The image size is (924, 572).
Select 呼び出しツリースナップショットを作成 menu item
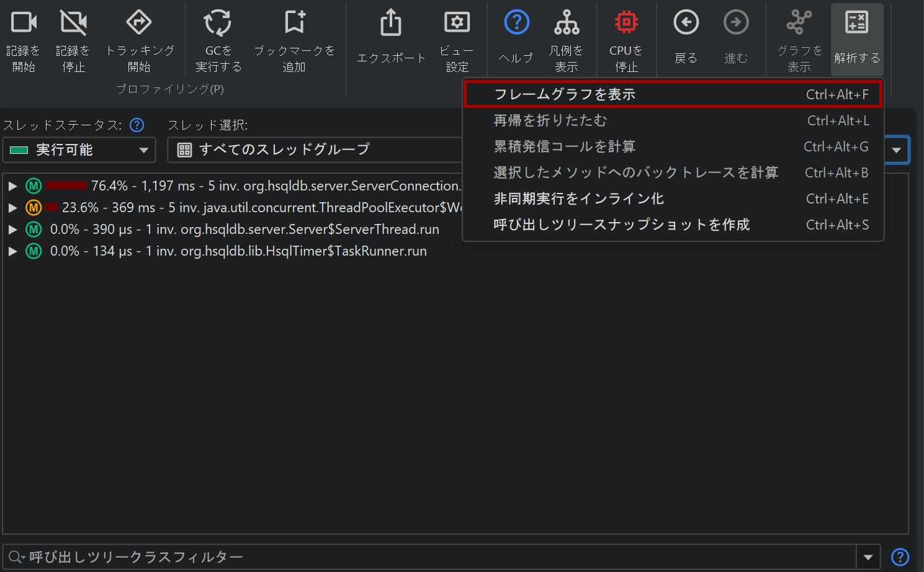click(x=621, y=225)
